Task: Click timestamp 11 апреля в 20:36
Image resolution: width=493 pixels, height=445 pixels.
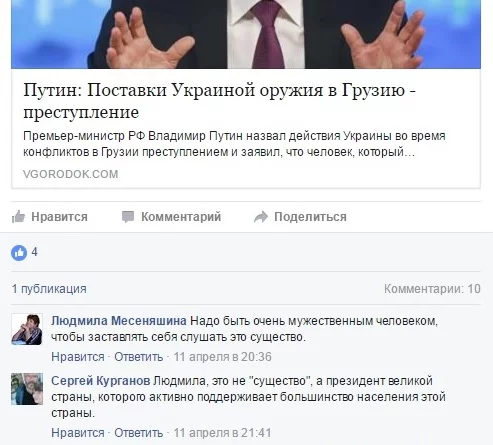Action: [222, 357]
